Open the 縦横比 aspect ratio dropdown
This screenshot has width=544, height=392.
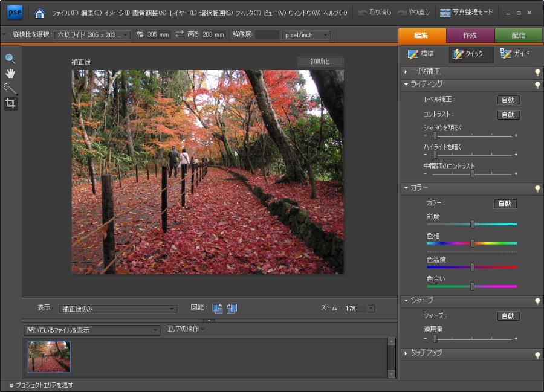[92, 35]
